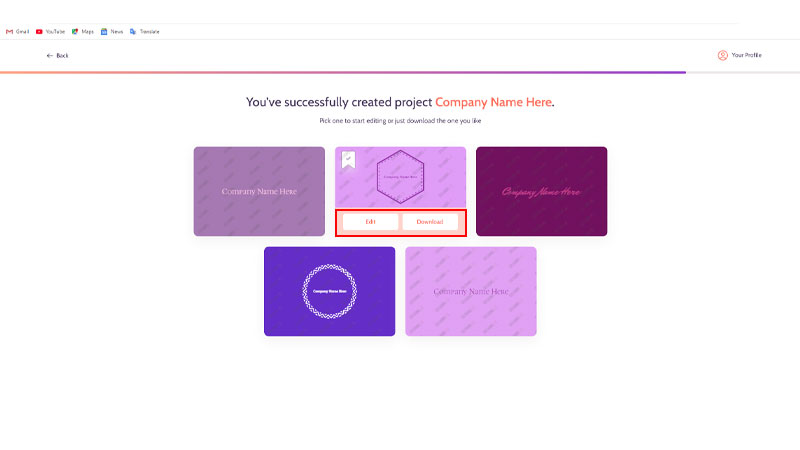Open the Maps bookmark icon
The width and height of the screenshot is (800, 450).
point(75,32)
